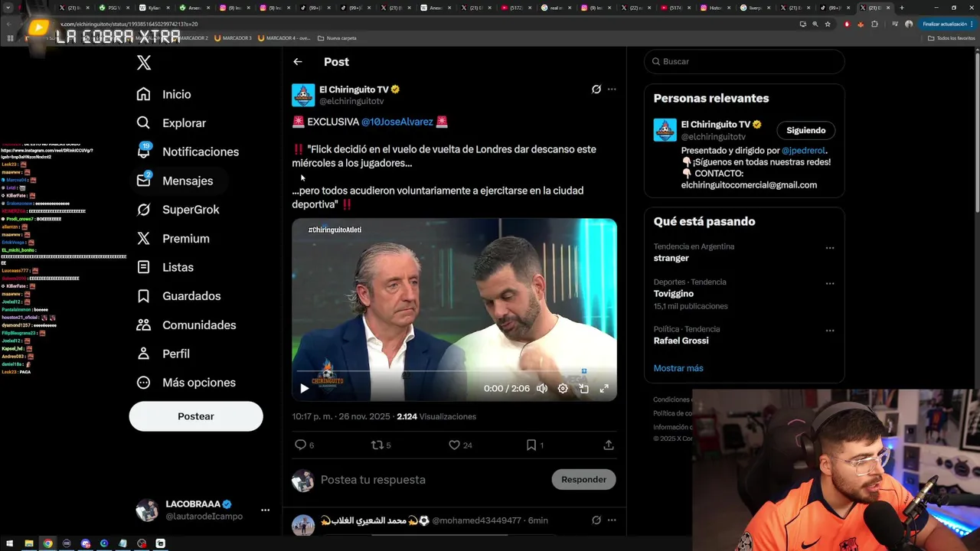Open options for Rafael Grossi trend

[x=830, y=331]
